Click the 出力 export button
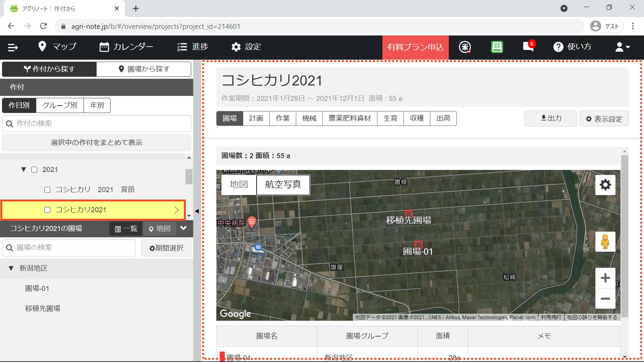The image size is (644, 362). click(551, 118)
